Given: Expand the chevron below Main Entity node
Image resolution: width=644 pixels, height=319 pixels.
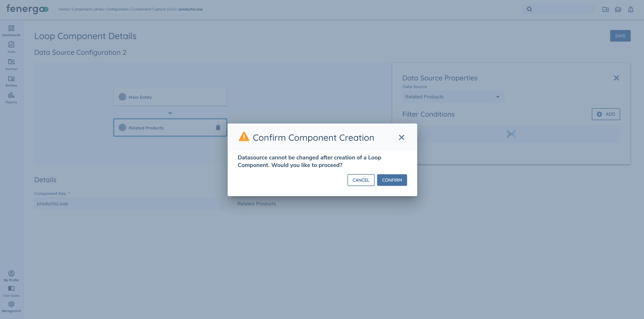Looking at the screenshot, I should coord(170,113).
